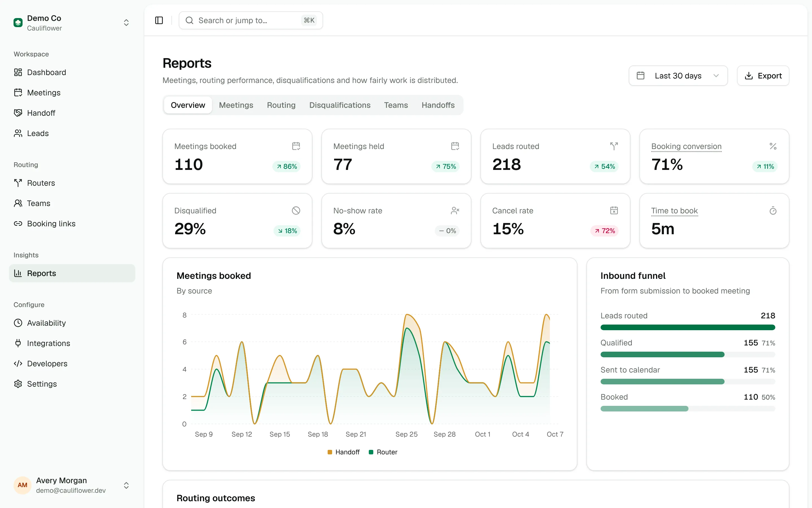Image resolution: width=812 pixels, height=508 pixels.
Task: Open Routers from sidebar
Action: 72,183
